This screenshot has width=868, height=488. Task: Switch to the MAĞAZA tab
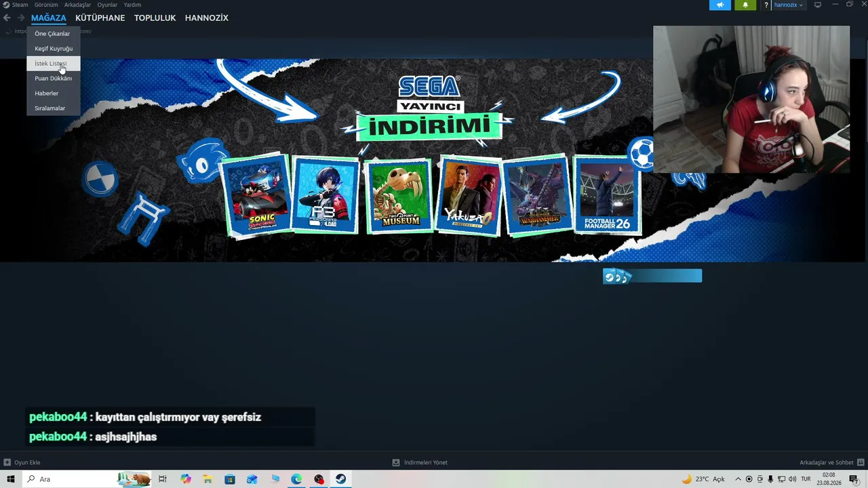49,18
